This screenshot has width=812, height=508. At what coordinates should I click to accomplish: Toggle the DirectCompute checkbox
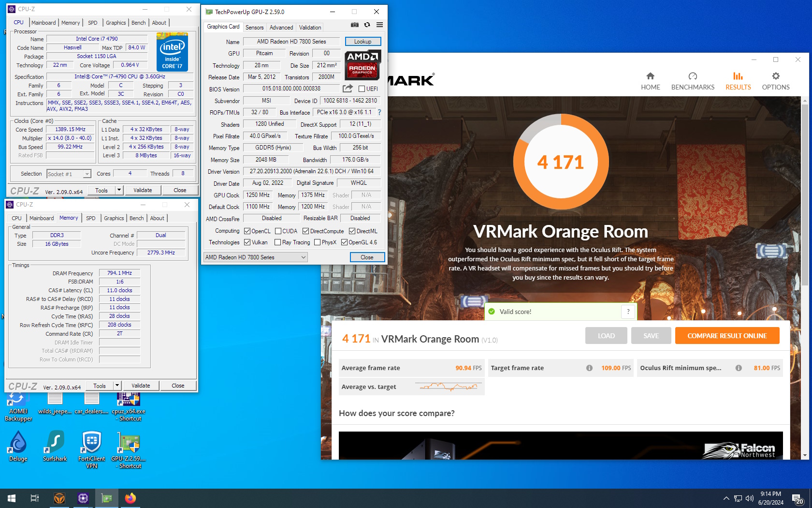[x=305, y=231]
